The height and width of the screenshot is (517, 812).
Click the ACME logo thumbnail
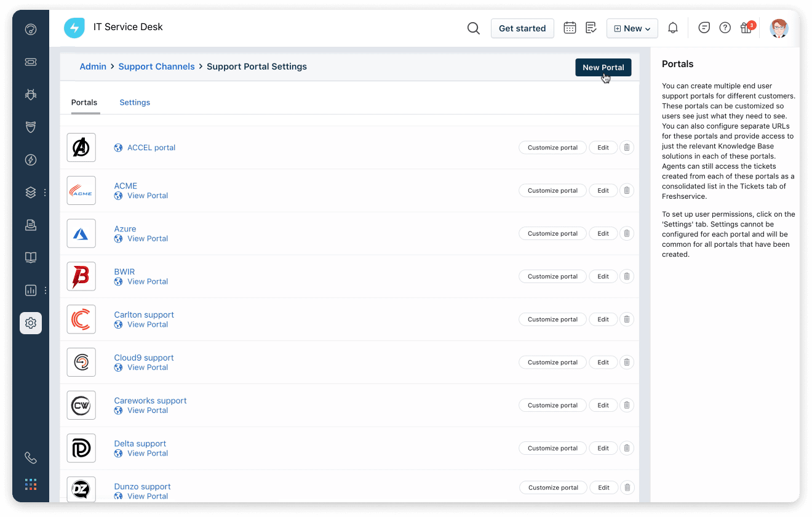(x=81, y=191)
